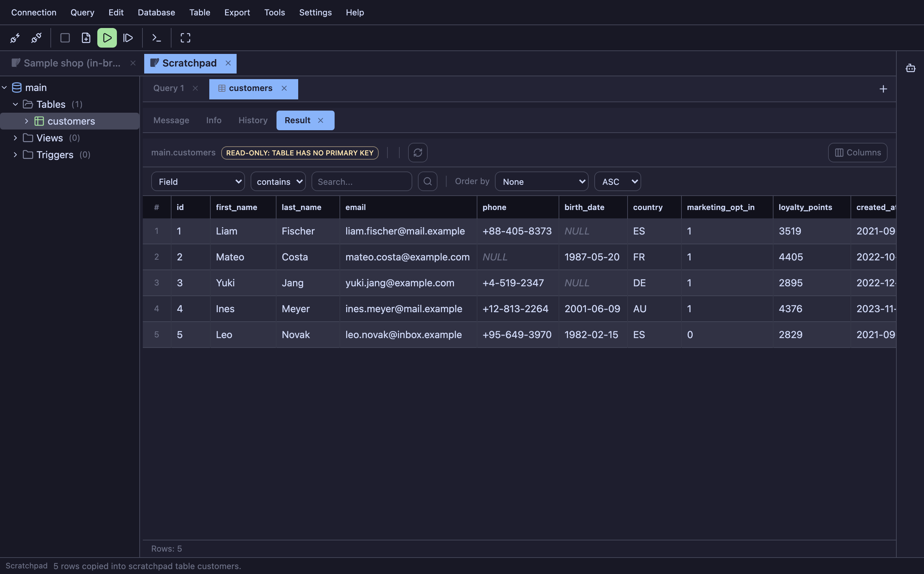Click the loyalty_points column header
The height and width of the screenshot is (574, 924).
[811, 207]
